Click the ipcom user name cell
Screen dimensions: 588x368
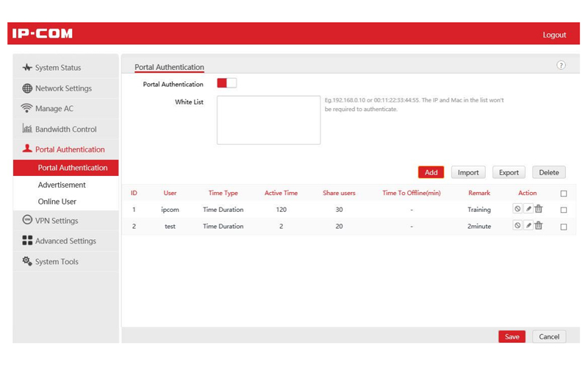click(170, 210)
